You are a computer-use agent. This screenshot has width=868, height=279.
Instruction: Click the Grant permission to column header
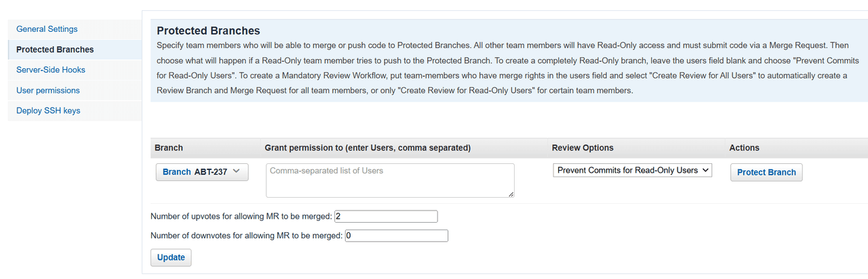point(368,148)
